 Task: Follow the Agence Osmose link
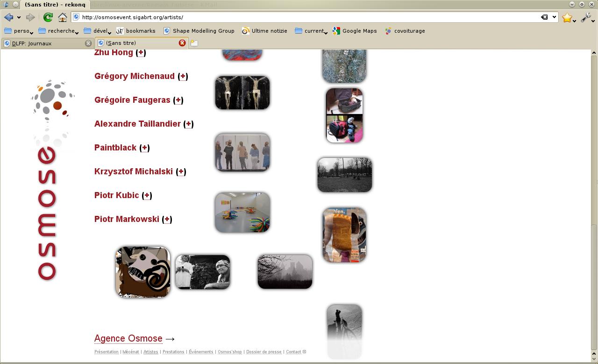coord(128,338)
